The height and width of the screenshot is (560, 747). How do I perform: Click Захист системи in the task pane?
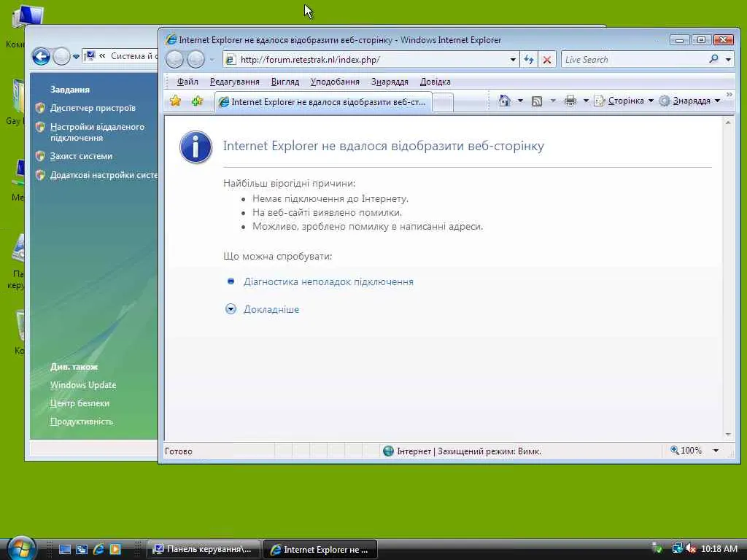(81, 156)
